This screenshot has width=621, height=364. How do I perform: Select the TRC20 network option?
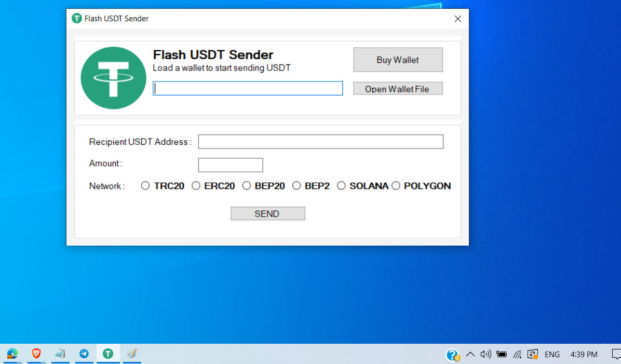163,186
